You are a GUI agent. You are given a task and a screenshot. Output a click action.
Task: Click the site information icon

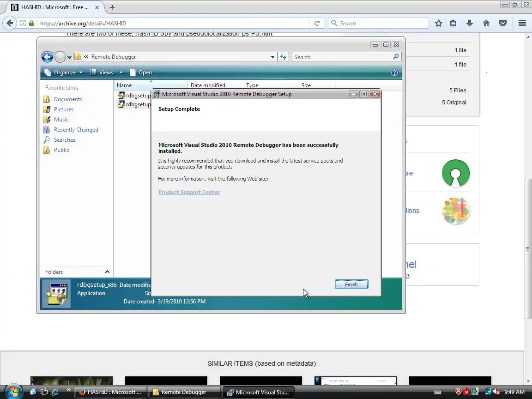pos(23,23)
